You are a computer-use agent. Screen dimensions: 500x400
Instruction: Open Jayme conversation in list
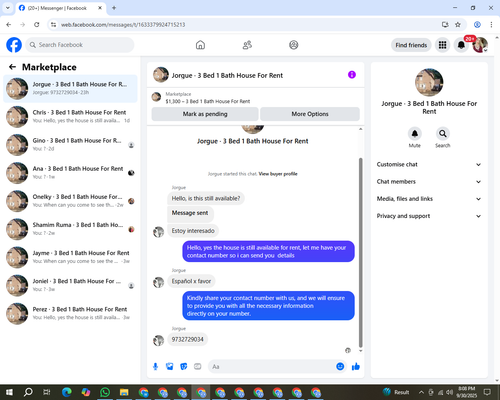pyautogui.click(x=70, y=257)
